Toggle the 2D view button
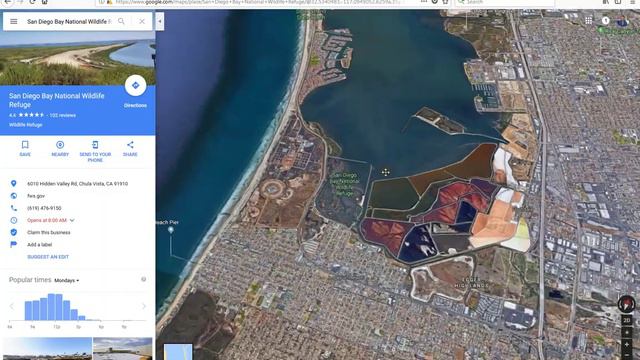The width and height of the screenshot is (640, 360). (627, 321)
